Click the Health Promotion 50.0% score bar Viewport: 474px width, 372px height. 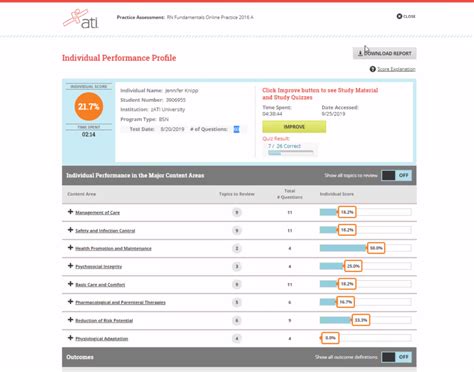(x=365, y=248)
